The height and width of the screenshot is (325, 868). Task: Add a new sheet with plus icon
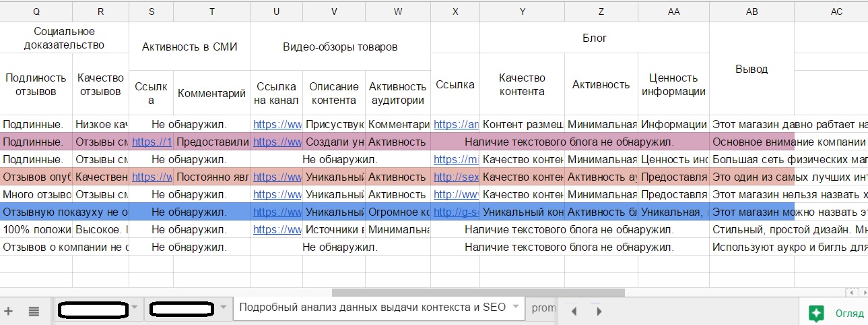coord(9,311)
